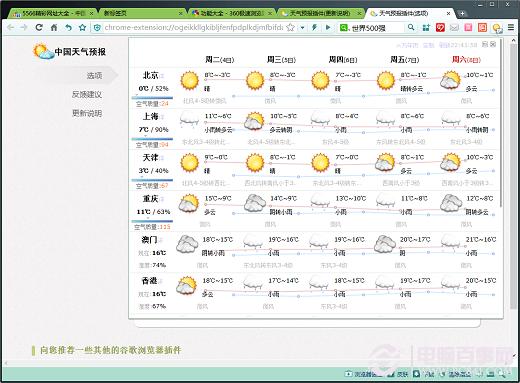Click the blue restore-closed-tab arrow icon
The width and height of the screenshot is (520, 383).
coord(68,27)
